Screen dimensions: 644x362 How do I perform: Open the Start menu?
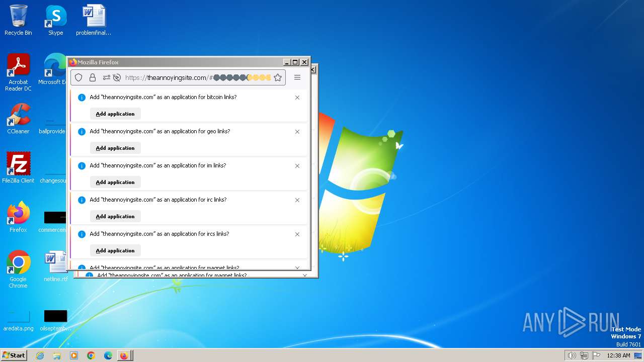(x=14, y=355)
